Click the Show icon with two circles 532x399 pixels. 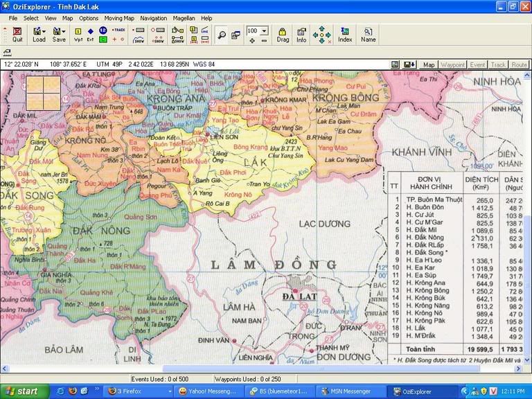(158, 39)
